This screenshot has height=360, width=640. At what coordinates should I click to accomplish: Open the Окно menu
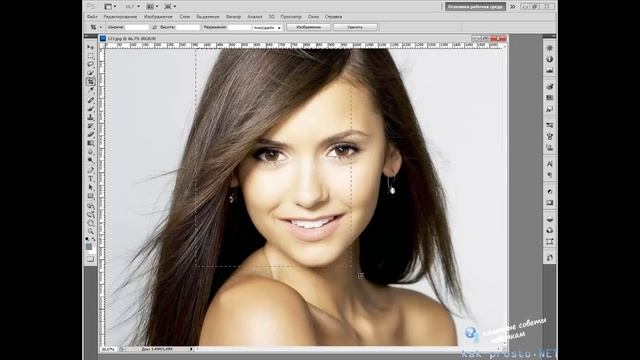pyautogui.click(x=313, y=17)
